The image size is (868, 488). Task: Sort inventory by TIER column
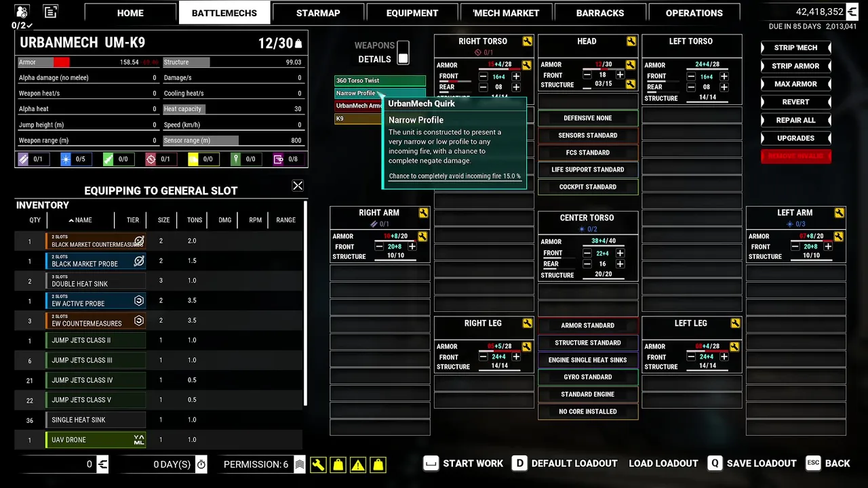point(133,220)
